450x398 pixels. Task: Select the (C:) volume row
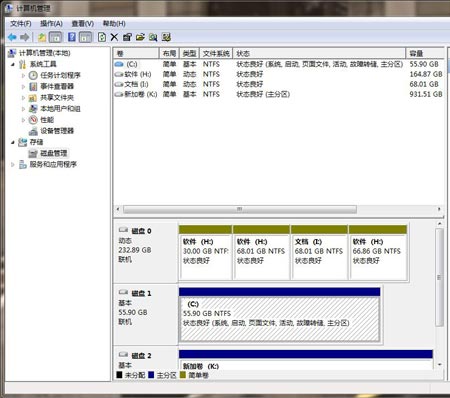tap(279, 64)
